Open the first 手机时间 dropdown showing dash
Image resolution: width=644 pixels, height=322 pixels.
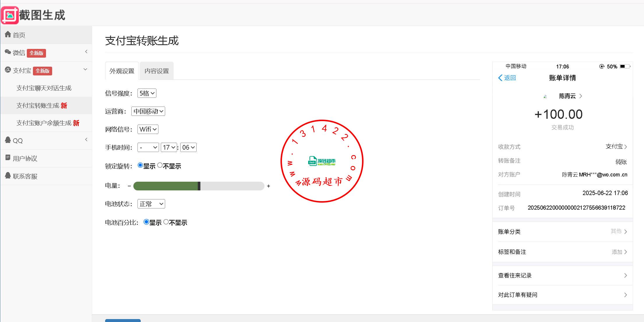(x=148, y=147)
